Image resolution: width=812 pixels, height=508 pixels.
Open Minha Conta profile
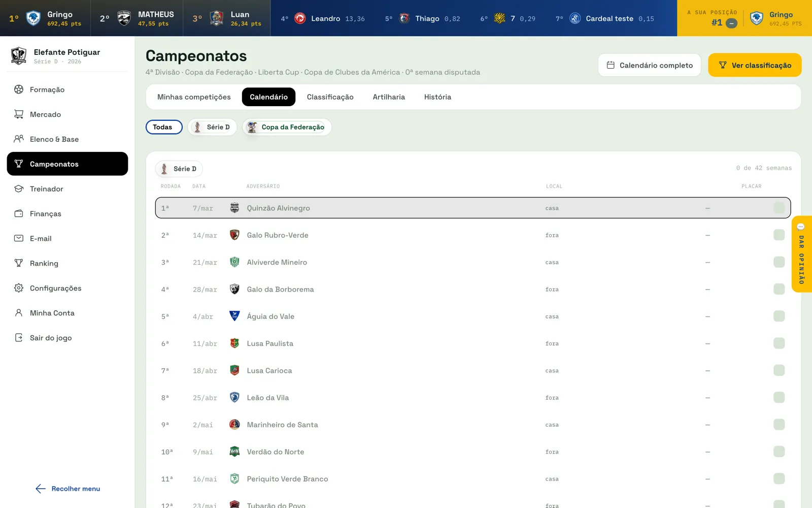pyautogui.click(x=67, y=313)
